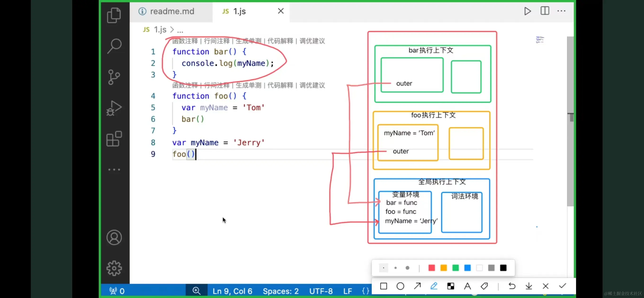The width and height of the screenshot is (644, 298).
Task: Select the mosaic blur tool
Action: point(451,286)
